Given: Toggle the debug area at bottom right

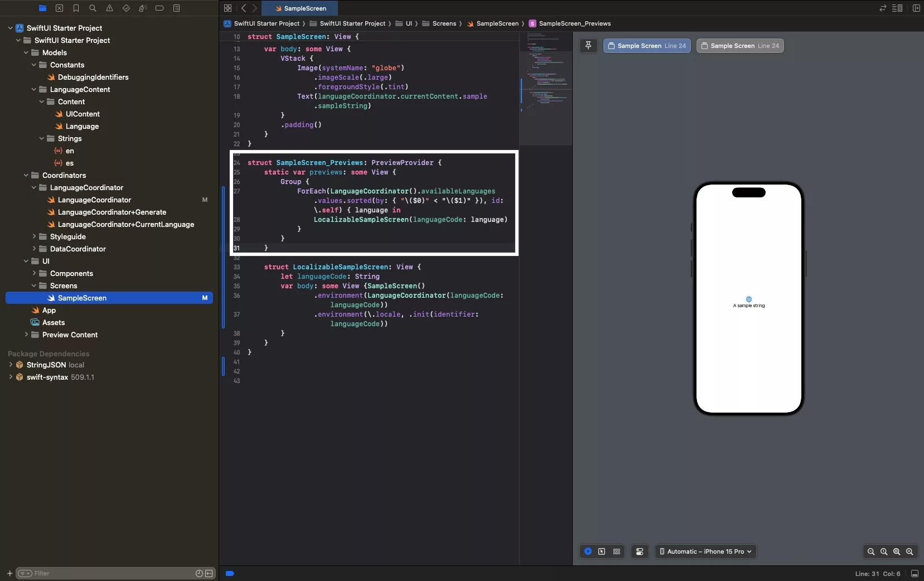Looking at the screenshot, I should (915, 574).
